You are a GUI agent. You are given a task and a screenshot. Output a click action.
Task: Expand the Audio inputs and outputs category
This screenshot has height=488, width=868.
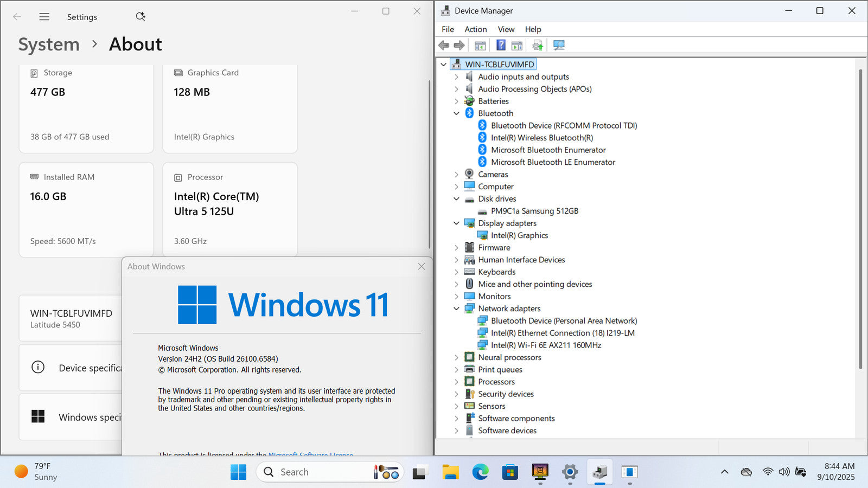coord(456,77)
